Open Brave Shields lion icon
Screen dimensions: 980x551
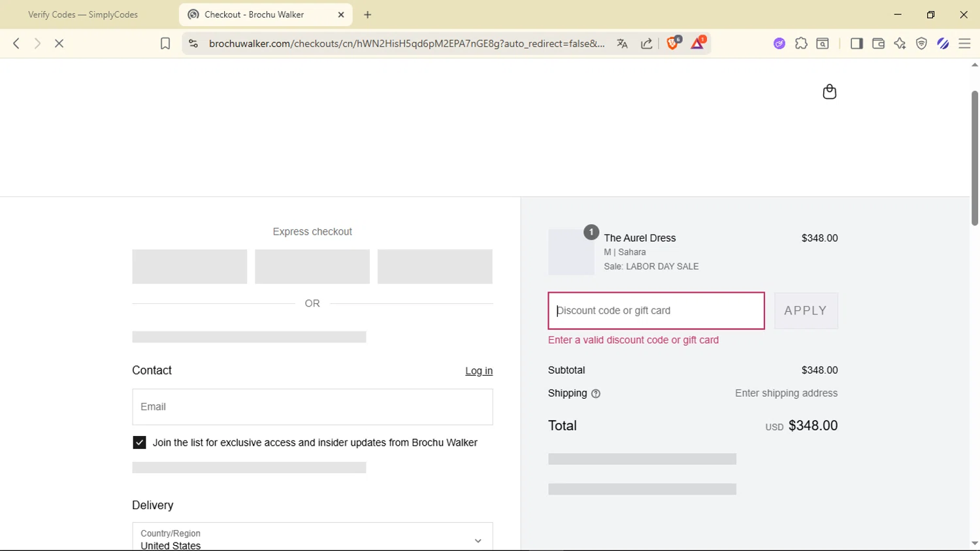(x=673, y=43)
